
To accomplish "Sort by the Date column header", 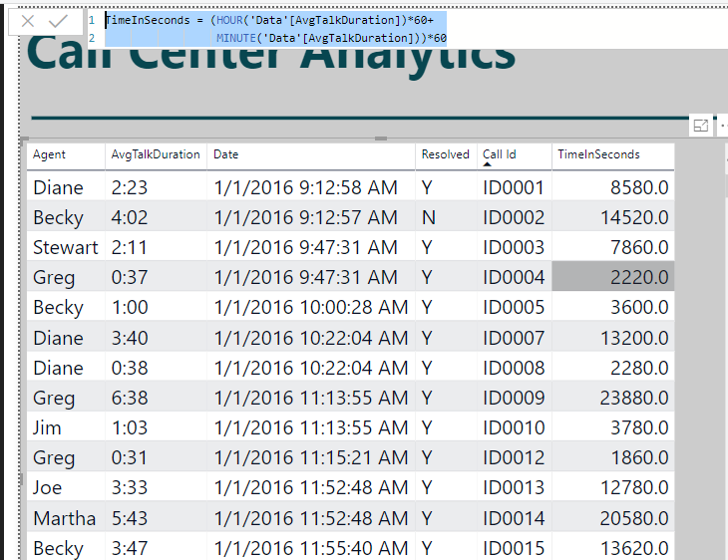I will 225,154.
